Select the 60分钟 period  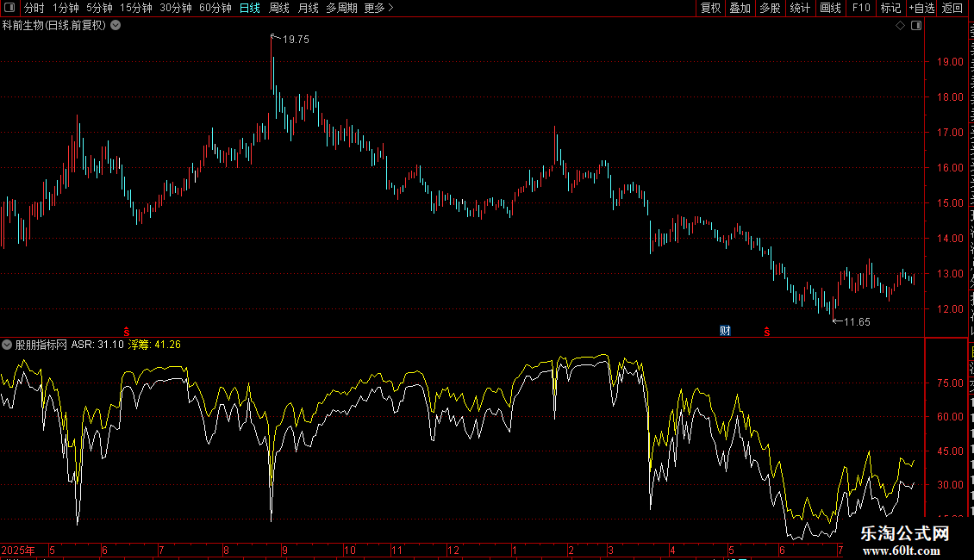[215, 8]
